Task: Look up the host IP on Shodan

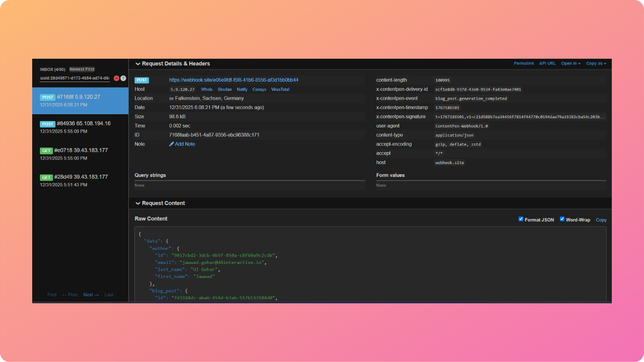Action: (225, 89)
